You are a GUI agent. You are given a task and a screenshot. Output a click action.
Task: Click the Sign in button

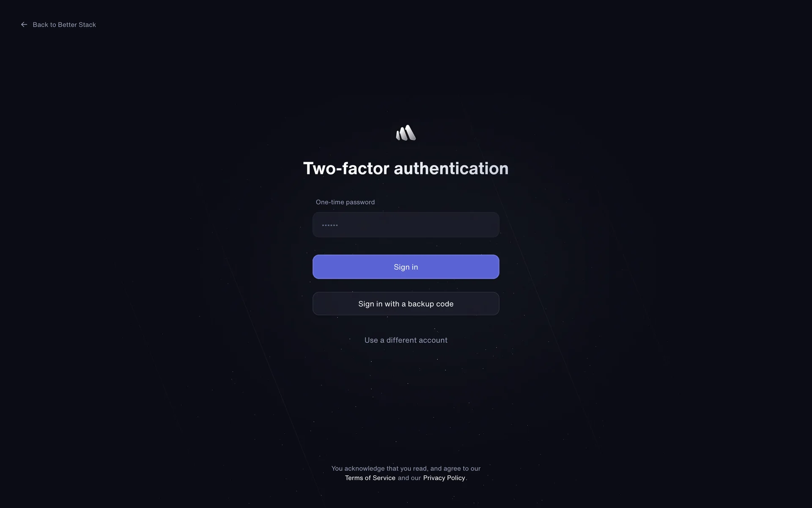pos(406,267)
